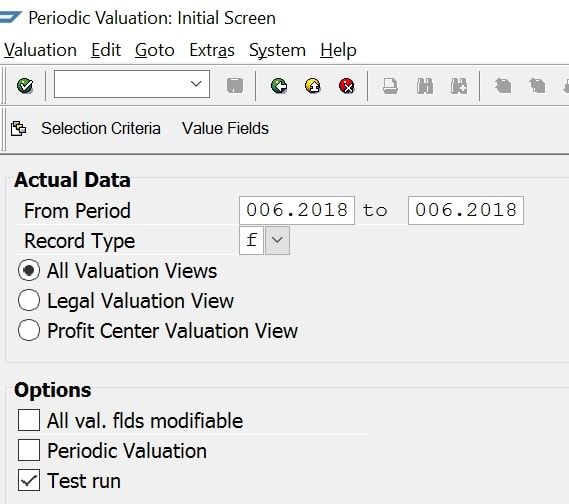
Task: Click the green Back arrow icon
Action: click(279, 86)
